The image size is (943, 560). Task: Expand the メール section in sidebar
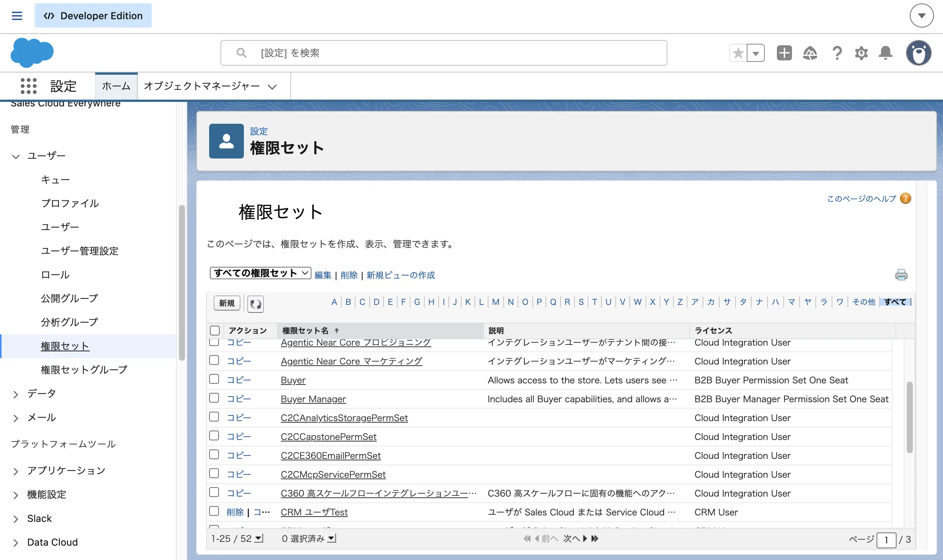[15, 418]
